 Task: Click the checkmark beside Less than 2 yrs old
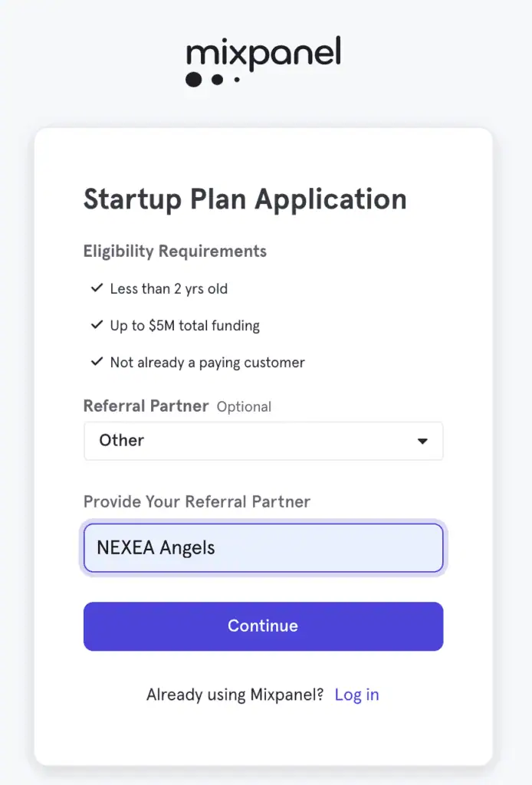97,288
